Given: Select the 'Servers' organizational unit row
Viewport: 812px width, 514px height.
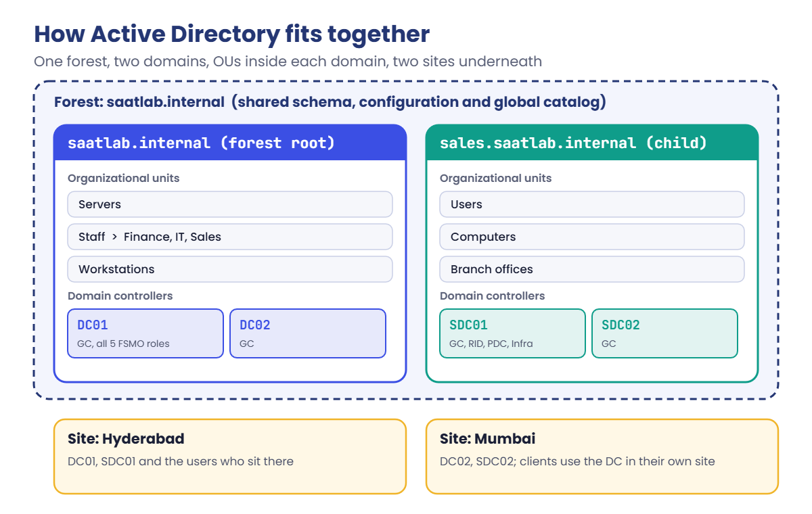Looking at the screenshot, I should [230, 204].
